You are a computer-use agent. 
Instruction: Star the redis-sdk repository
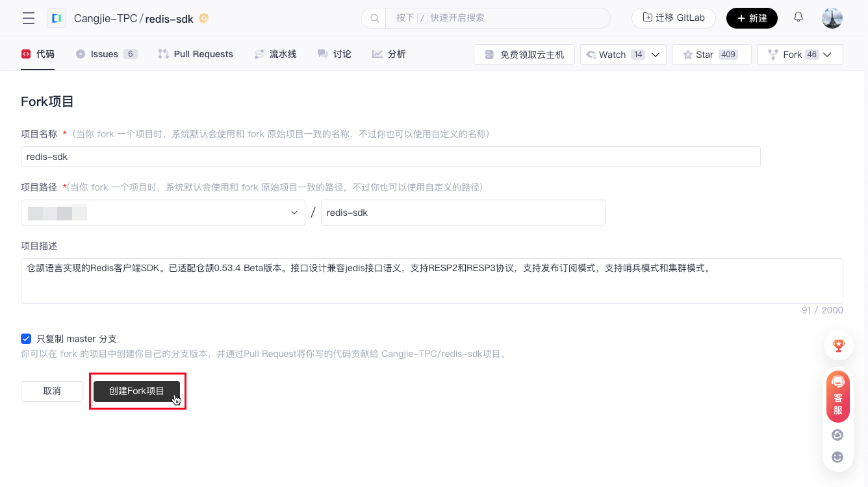(x=711, y=55)
